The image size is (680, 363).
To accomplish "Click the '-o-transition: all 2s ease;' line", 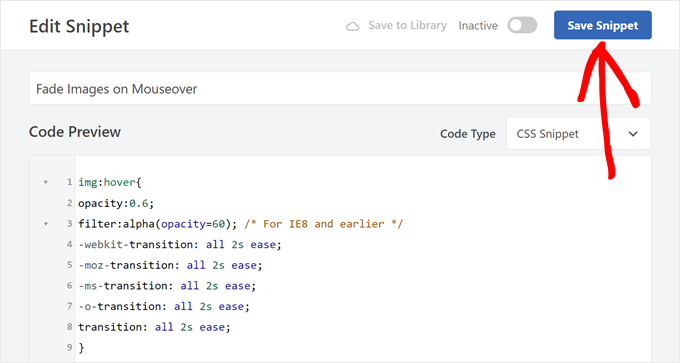I will tap(164, 307).
